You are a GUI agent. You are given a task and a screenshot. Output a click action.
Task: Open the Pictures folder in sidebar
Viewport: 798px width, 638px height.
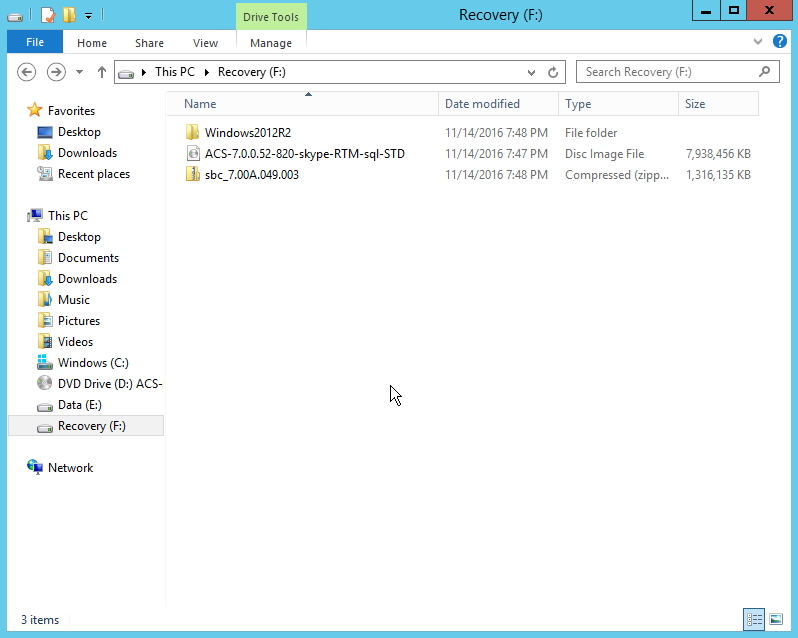click(79, 321)
